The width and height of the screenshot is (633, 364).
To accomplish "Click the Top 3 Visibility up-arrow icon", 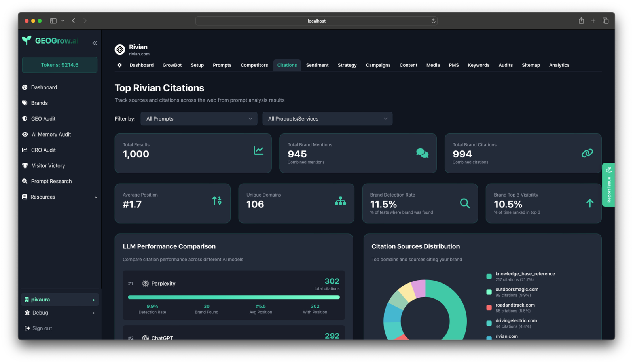I will pos(589,203).
